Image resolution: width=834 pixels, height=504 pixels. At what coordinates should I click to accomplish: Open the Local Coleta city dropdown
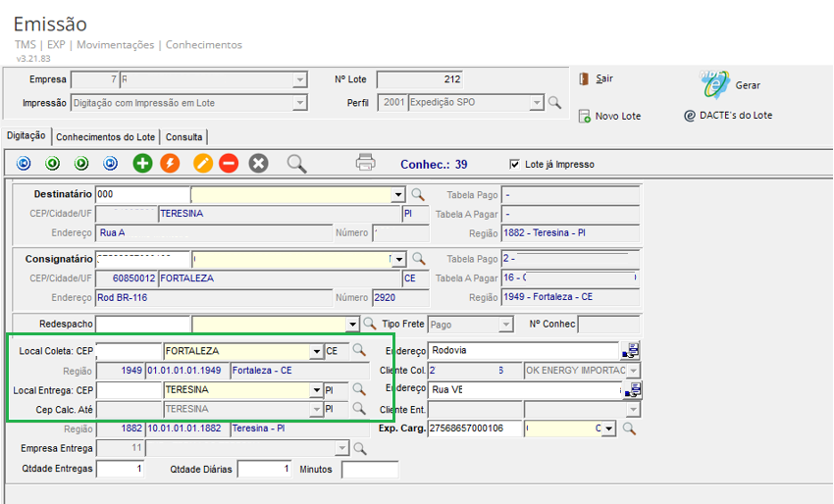pos(316,351)
